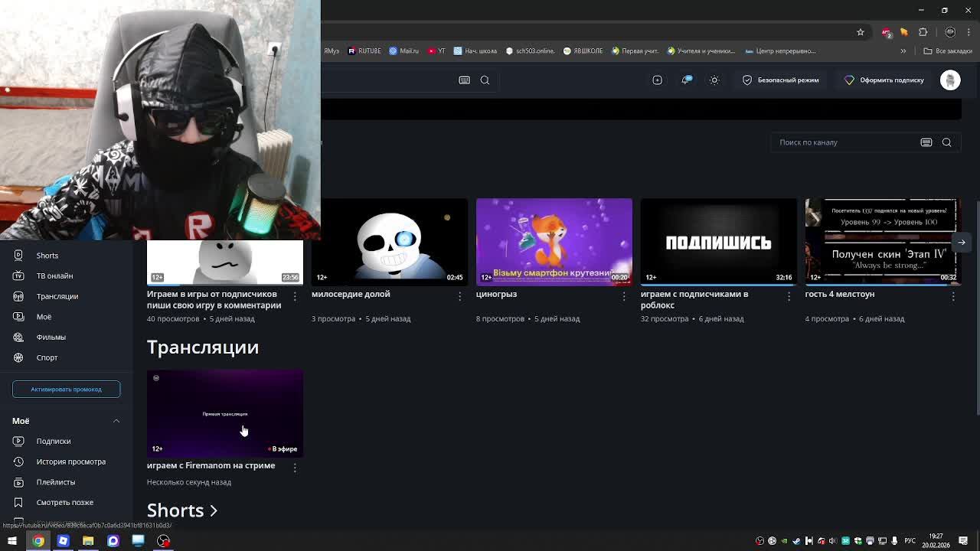Open ЯВШКОЛЕ bookmark
Viewport: 980px width, 551px height.
pos(583,51)
